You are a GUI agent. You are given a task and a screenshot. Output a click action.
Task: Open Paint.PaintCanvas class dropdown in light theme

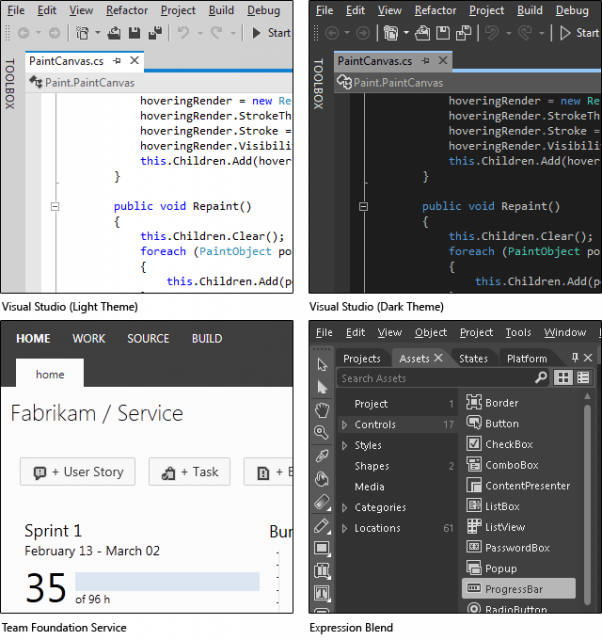click(x=159, y=82)
